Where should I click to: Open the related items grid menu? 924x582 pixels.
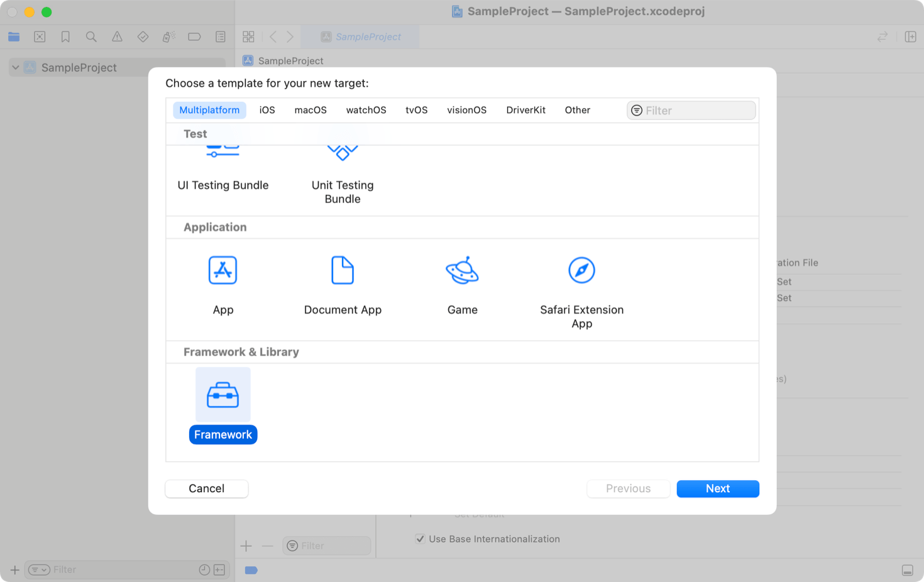[248, 37]
